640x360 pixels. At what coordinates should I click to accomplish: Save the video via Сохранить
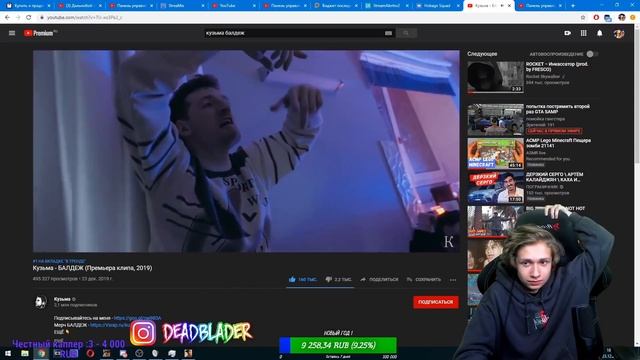424,280
